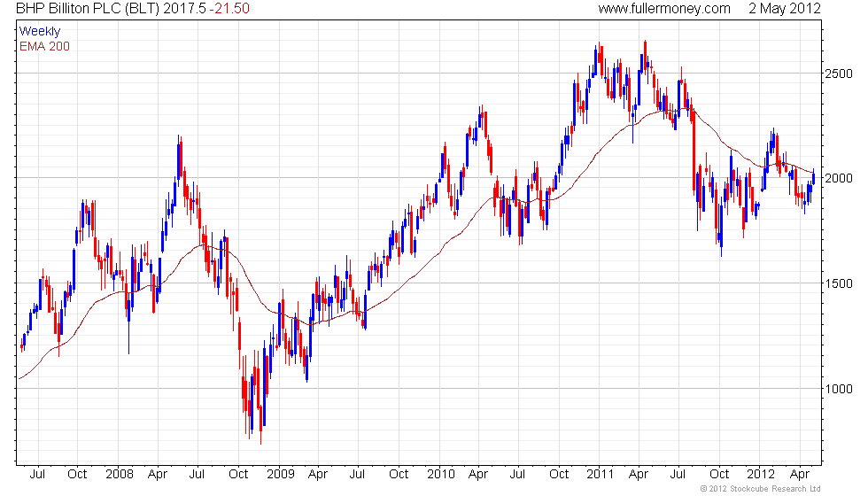The image size is (868, 496).
Task: Click the 2000 price axis label
Action: [839, 178]
